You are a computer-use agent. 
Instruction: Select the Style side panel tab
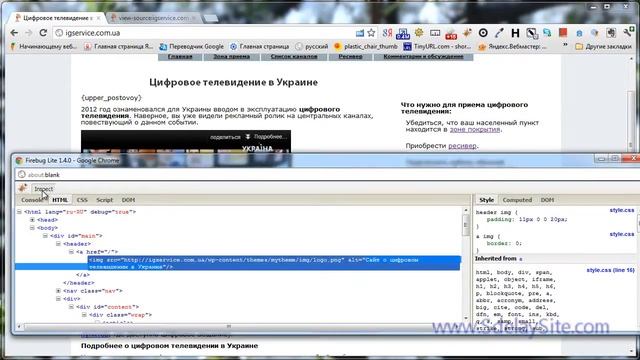point(486,200)
